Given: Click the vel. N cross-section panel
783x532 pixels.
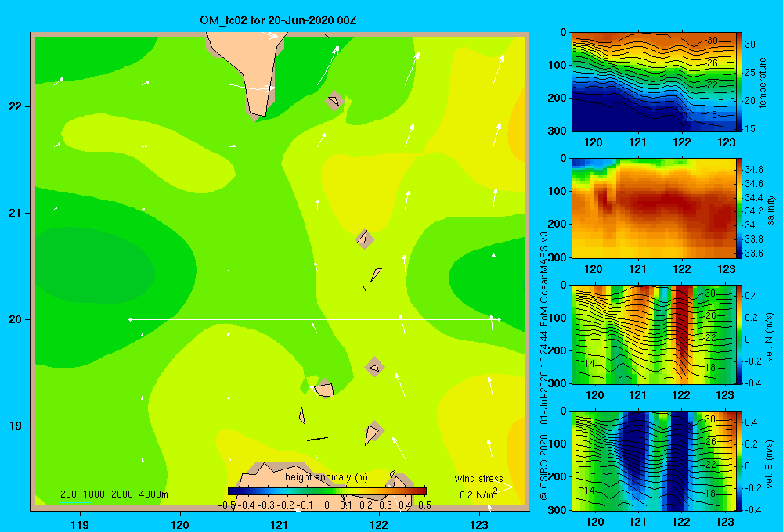Looking at the screenshot, I should click(654, 334).
